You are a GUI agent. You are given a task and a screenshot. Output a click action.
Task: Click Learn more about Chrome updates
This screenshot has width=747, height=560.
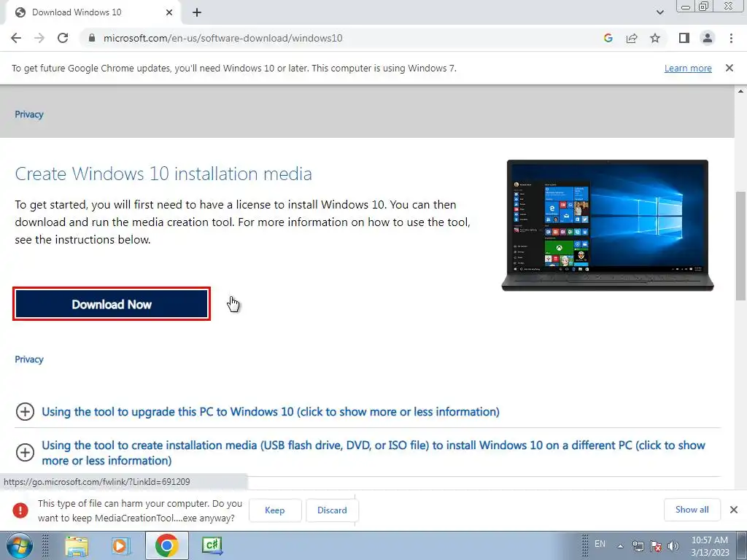(x=688, y=68)
